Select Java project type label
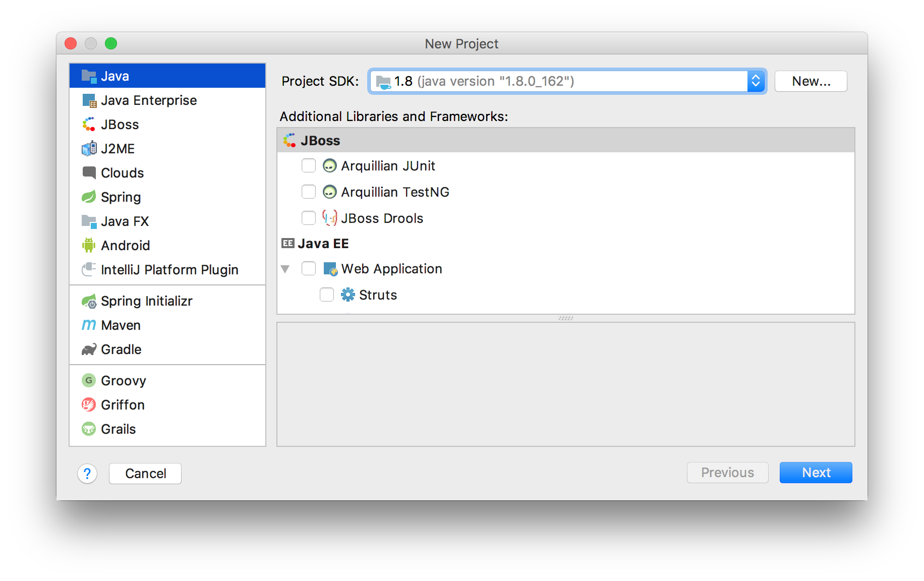This screenshot has width=924, height=581. point(115,76)
